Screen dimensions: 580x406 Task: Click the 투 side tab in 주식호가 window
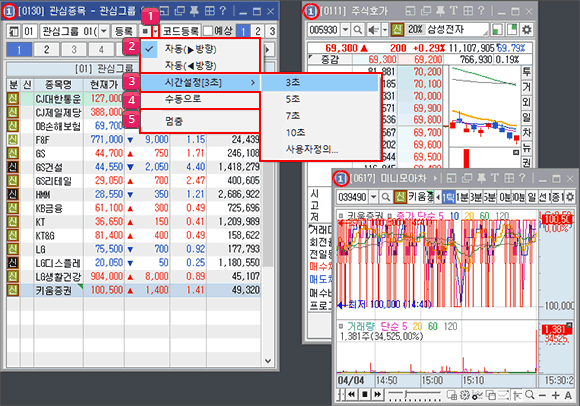coord(526,72)
